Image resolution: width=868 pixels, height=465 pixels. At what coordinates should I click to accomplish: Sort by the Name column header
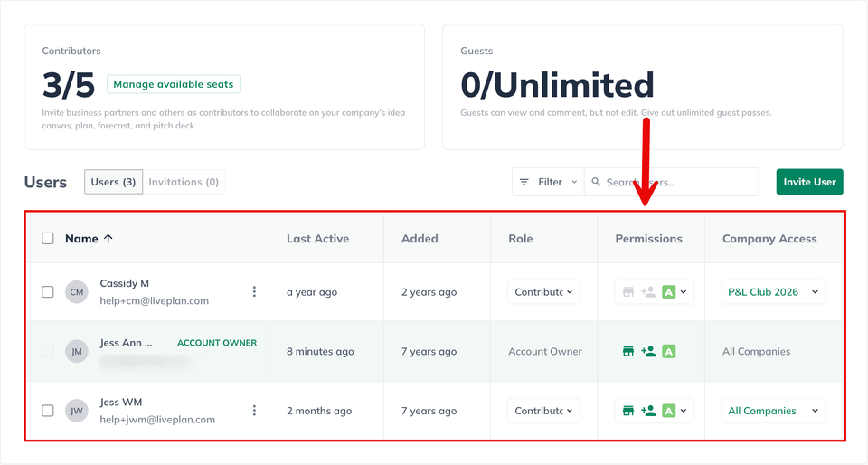(81, 239)
